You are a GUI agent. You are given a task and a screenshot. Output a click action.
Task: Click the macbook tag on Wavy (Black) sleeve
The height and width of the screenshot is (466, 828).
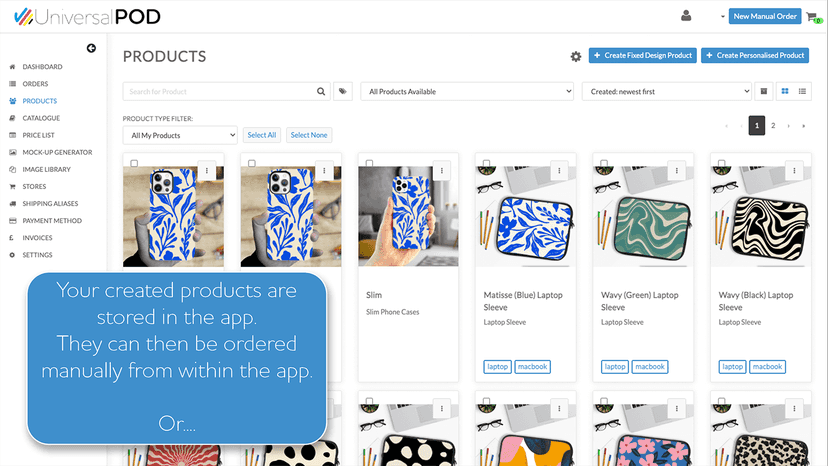click(767, 367)
